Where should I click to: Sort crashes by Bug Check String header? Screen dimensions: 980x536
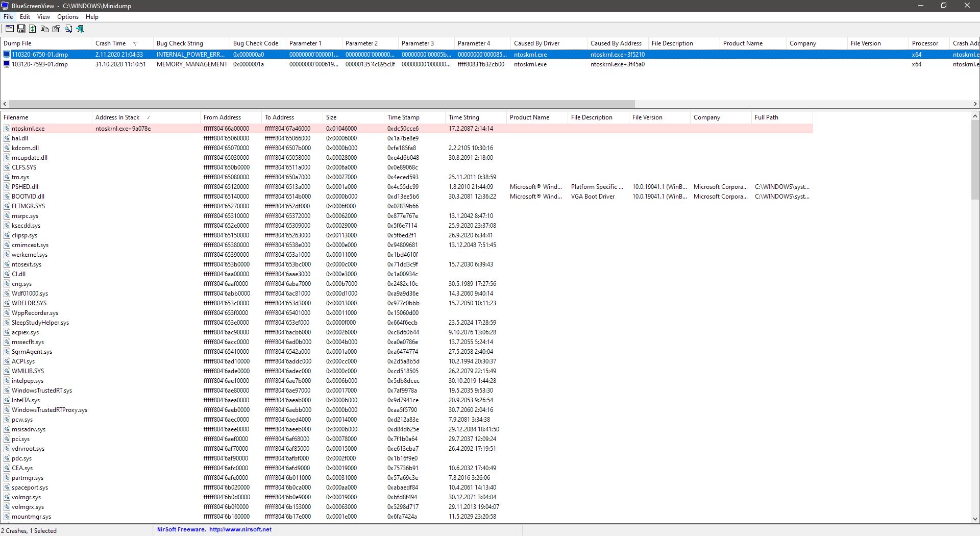180,43
